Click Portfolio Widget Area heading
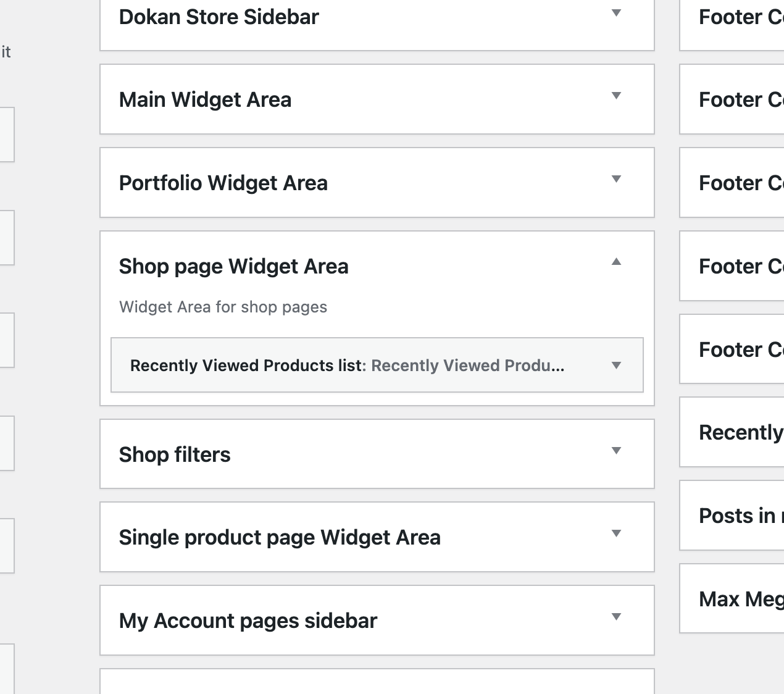 click(223, 183)
